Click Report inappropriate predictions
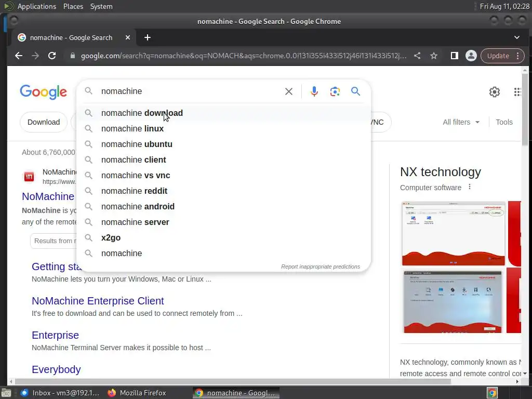Image resolution: width=532 pixels, height=399 pixels. point(320,267)
